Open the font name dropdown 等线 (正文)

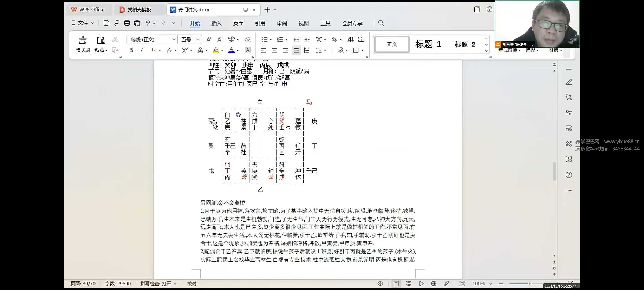point(174,39)
